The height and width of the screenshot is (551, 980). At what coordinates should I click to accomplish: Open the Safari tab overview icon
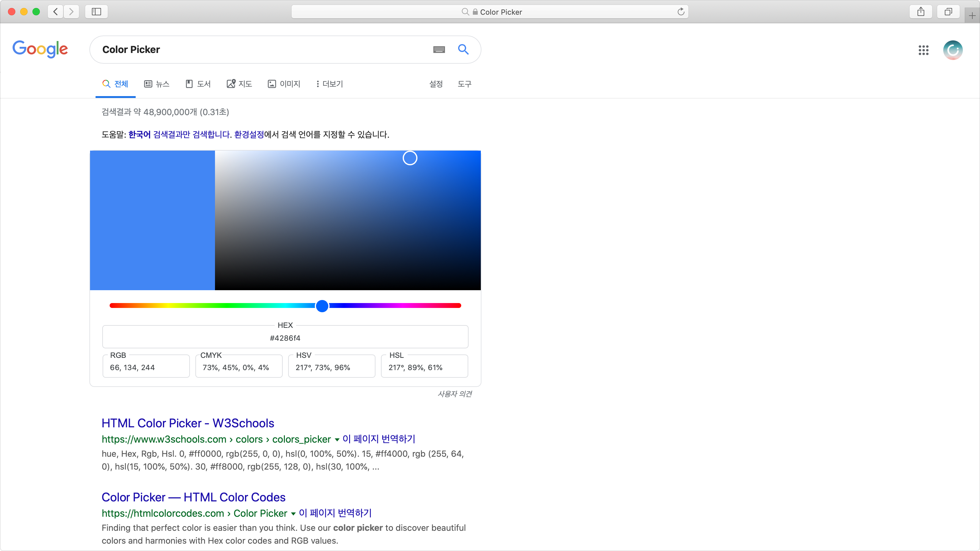click(x=948, y=11)
